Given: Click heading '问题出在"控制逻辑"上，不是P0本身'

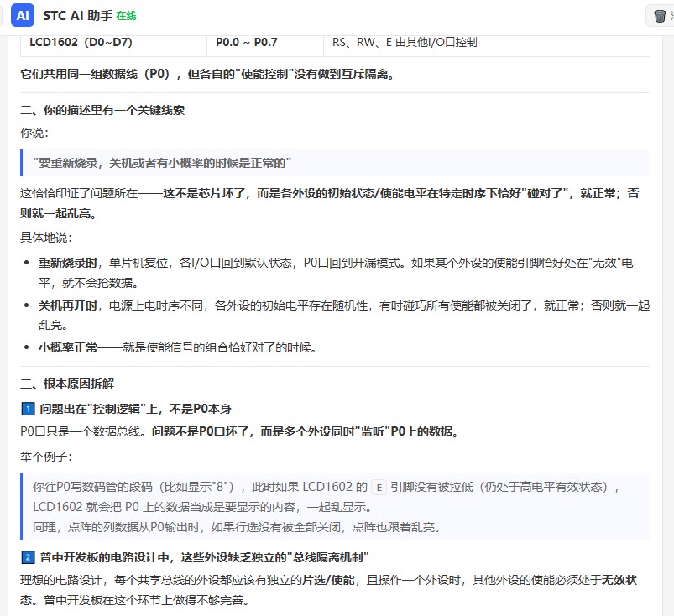Looking at the screenshot, I should [135, 409].
